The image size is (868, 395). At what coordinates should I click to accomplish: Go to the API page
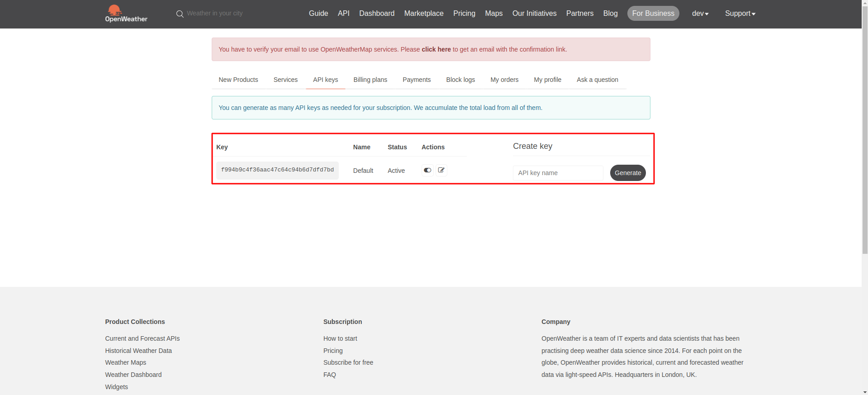coord(344,14)
